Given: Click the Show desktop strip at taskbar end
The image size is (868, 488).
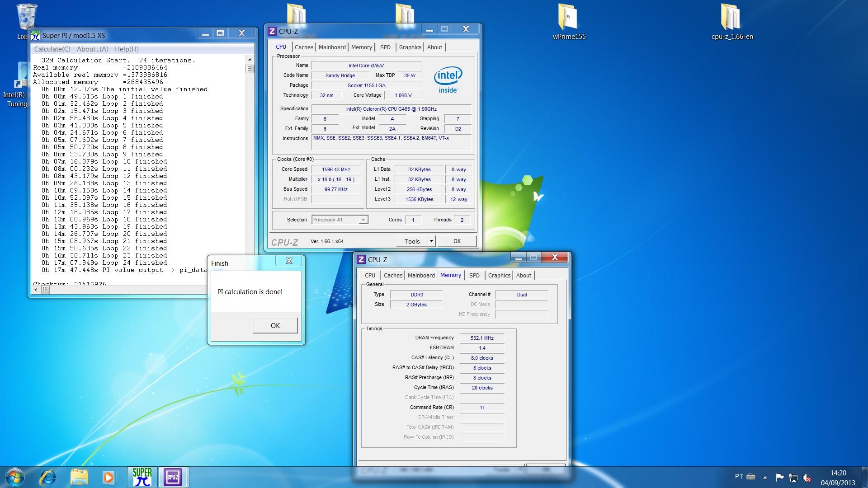Looking at the screenshot, I should [x=864, y=477].
